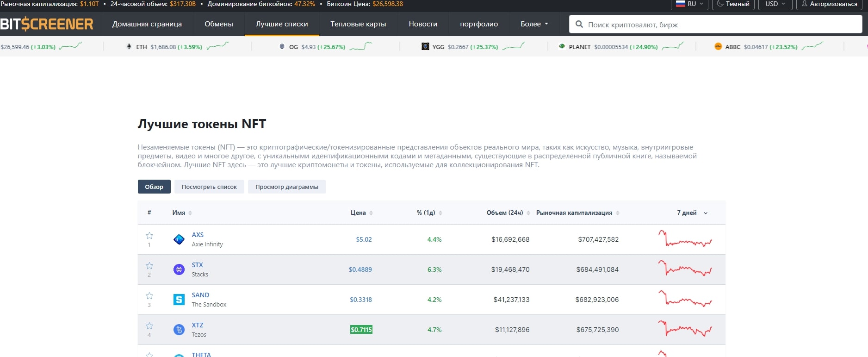
Task: Open the Обмены menu item
Action: [x=219, y=24]
